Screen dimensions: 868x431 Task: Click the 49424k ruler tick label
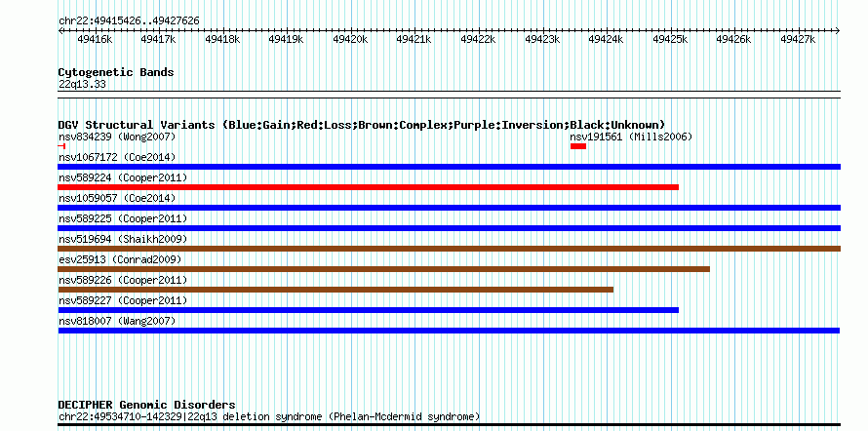coord(607,39)
